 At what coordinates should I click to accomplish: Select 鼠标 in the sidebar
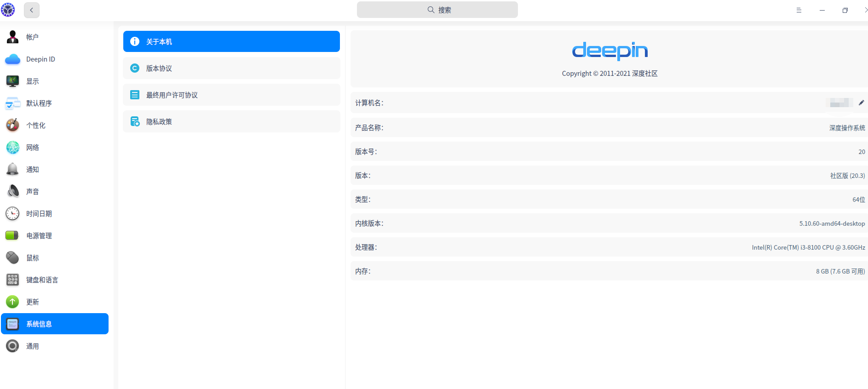coord(55,257)
